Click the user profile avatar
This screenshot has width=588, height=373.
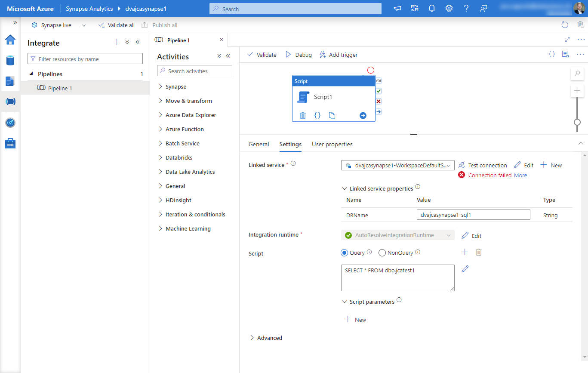tap(579, 8)
